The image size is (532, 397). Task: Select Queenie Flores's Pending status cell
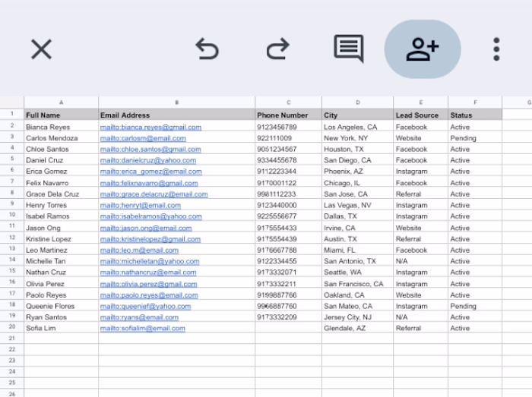pos(475,306)
